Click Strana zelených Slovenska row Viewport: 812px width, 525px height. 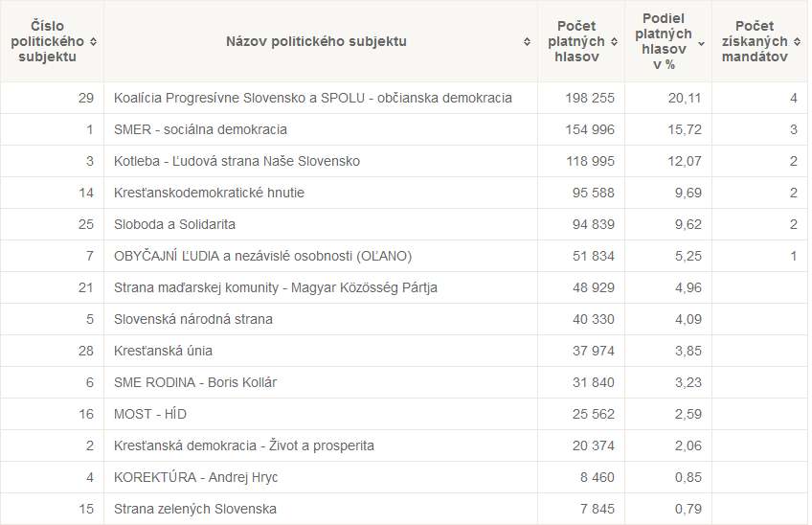pos(194,509)
